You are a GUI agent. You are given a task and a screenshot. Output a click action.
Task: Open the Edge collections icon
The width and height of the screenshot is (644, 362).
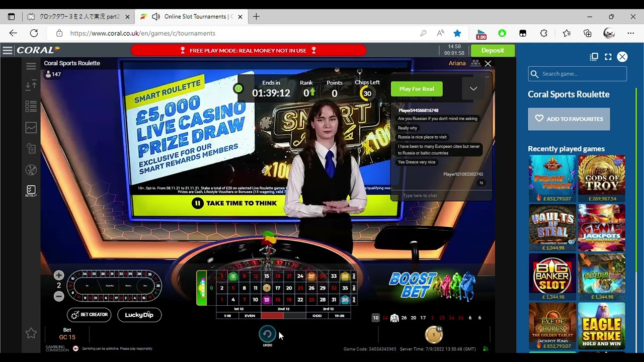[588, 33]
